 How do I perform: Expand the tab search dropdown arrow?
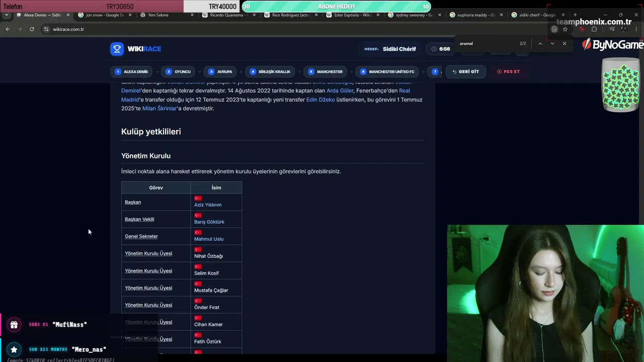pyautogui.click(x=7, y=15)
